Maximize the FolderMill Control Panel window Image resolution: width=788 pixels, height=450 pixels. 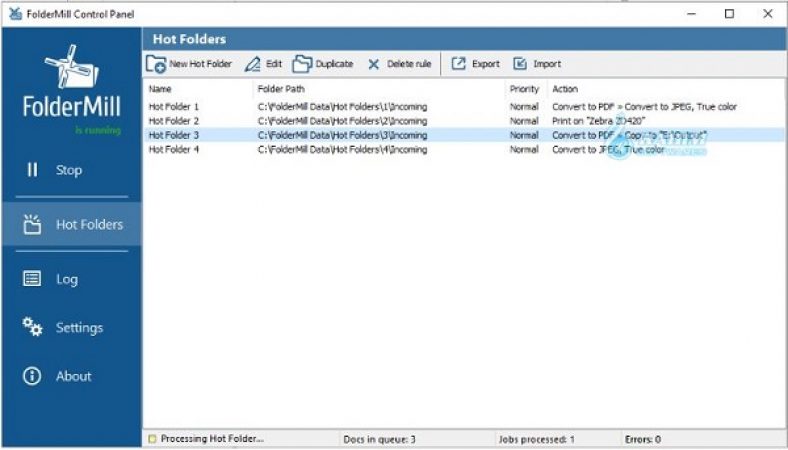point(729,14)
